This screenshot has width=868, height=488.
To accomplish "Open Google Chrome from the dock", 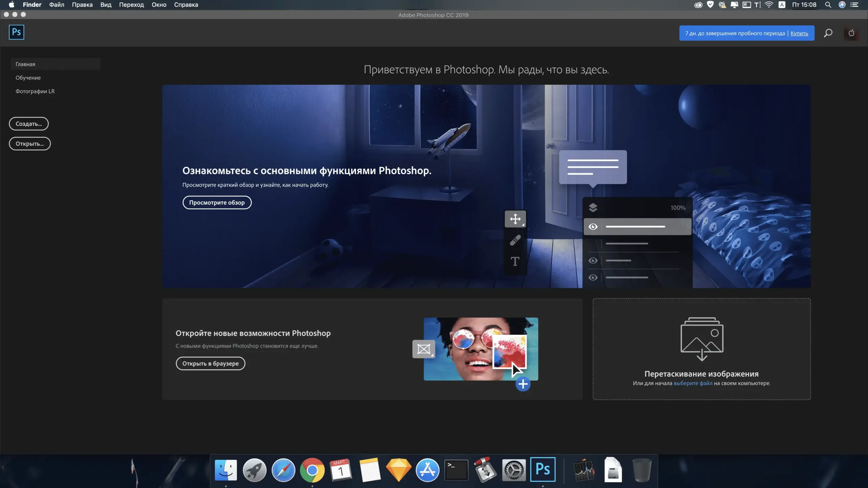I will point(312,470).
